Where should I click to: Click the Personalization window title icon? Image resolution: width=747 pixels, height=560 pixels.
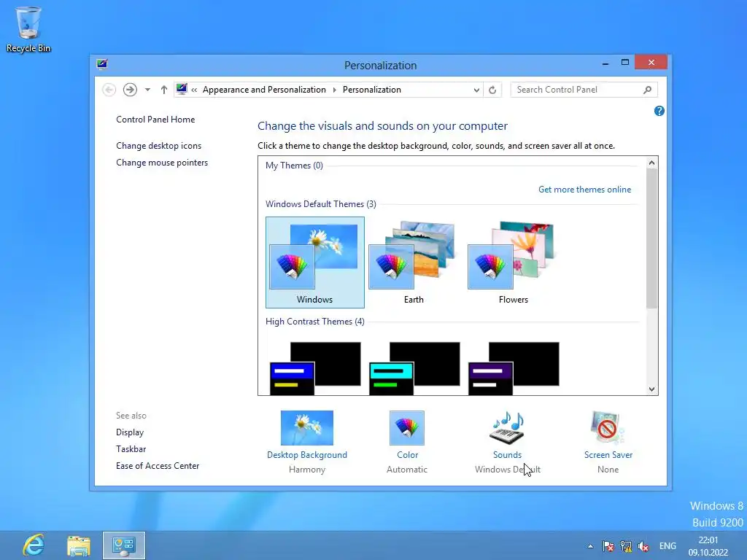point(102,64)
